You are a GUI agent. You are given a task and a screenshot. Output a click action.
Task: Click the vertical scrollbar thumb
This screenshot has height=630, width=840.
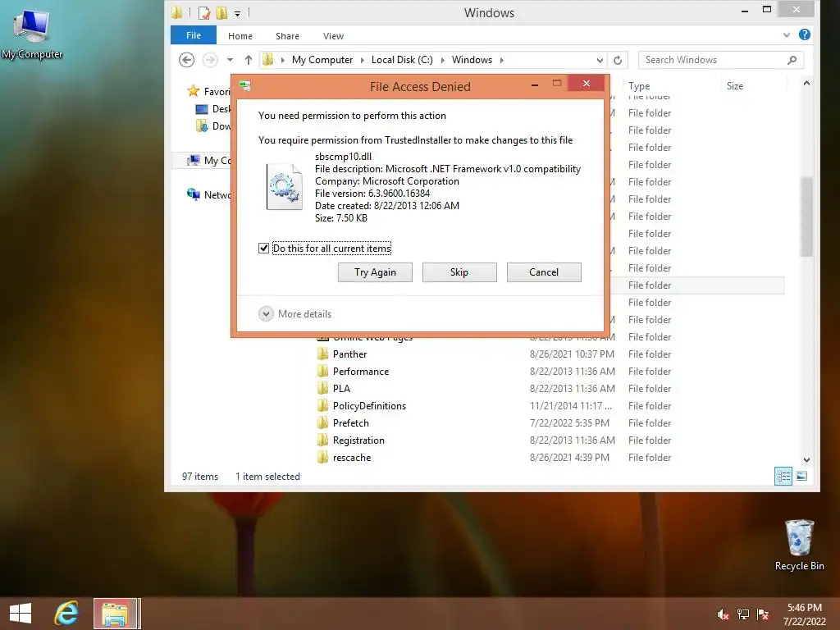click(806, 217)
